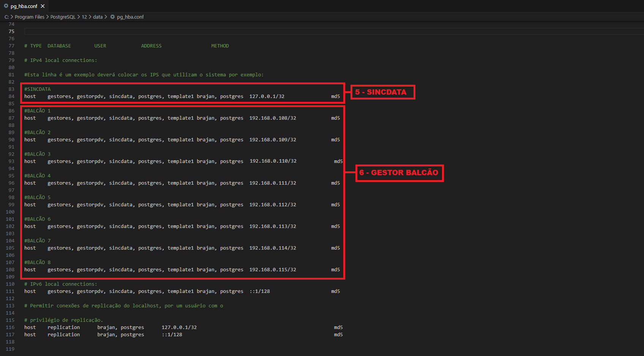The width and height of the screenshot is (644, 356).
Task: Click the gear icon in the breadcrumb bar
Action: 112,17
